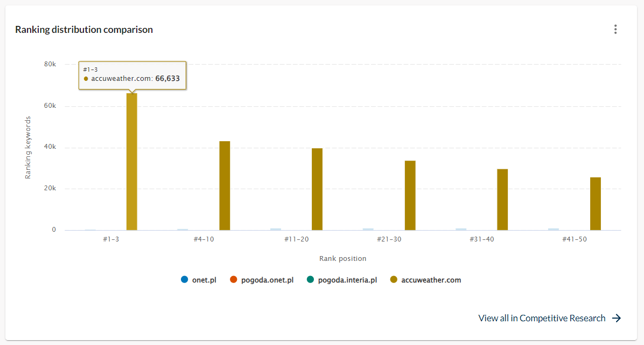Click the #41-50 axis label
The image size is (644, 345).
[x=575, y=239]
